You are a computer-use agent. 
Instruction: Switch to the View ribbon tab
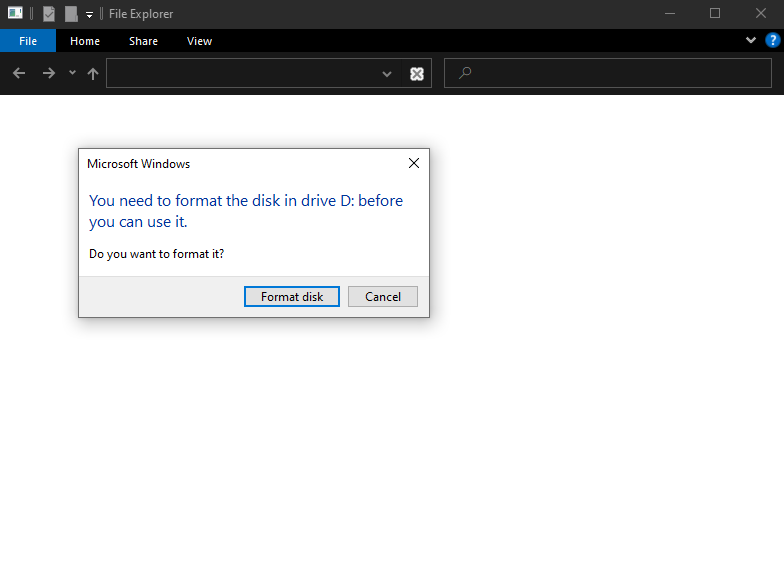point(200,41)
